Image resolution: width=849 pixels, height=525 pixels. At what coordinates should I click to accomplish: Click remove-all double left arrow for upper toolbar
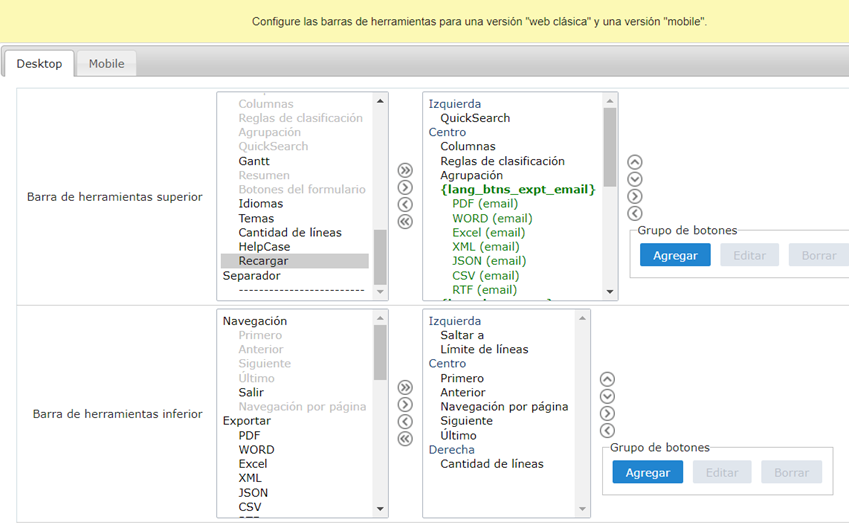pos(405,221)
